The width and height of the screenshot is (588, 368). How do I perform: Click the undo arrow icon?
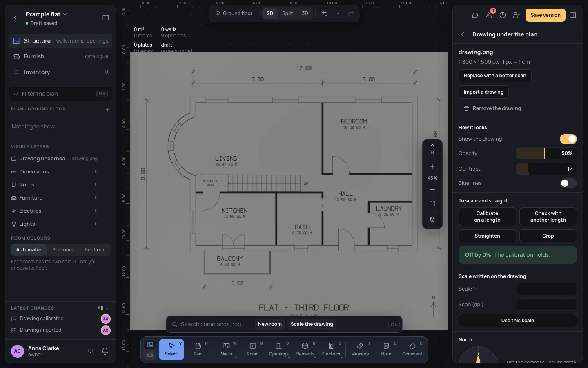325,13
